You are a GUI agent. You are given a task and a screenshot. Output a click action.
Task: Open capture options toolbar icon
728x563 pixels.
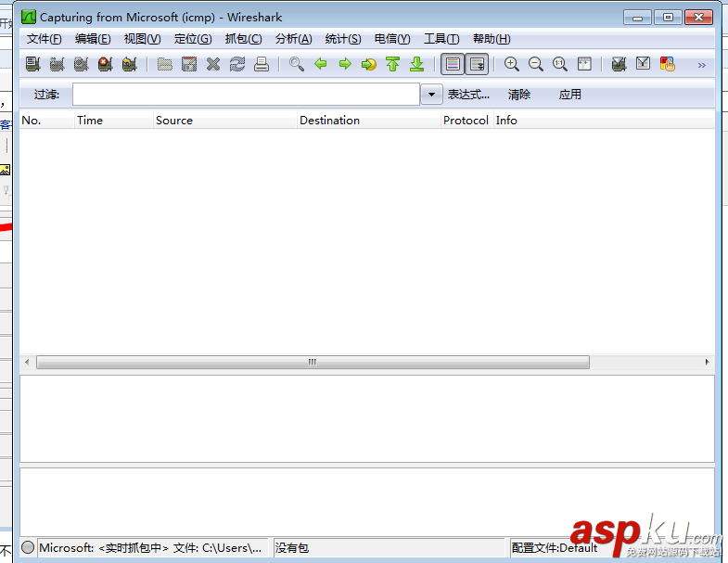pos(57,64)
